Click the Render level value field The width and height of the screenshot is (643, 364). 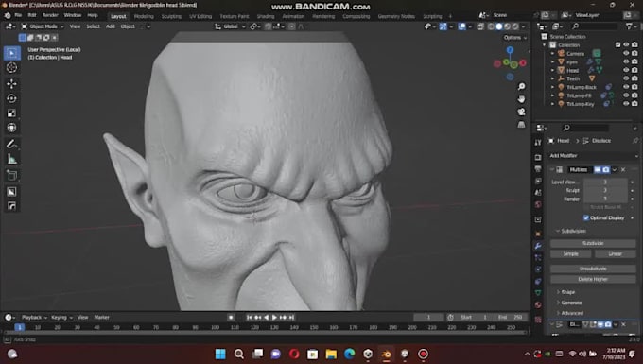click(x=605, y=199)
